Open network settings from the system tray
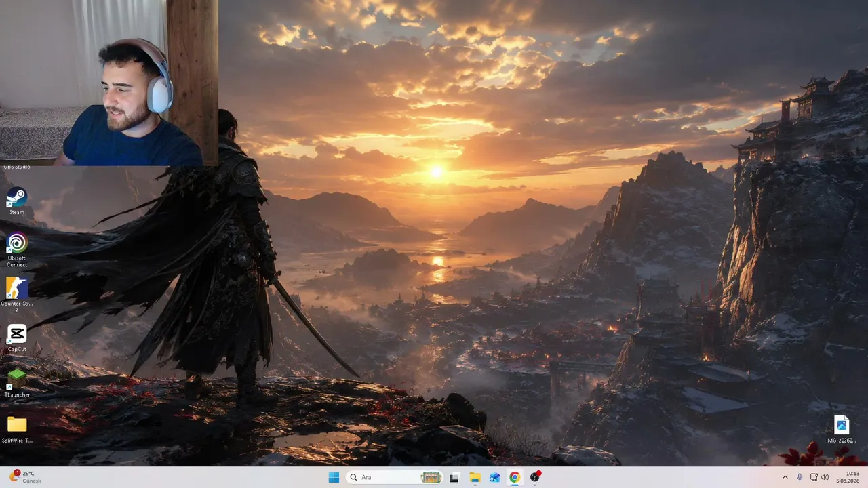Screen dimensions: 868x488 click(x=814, y=477)
